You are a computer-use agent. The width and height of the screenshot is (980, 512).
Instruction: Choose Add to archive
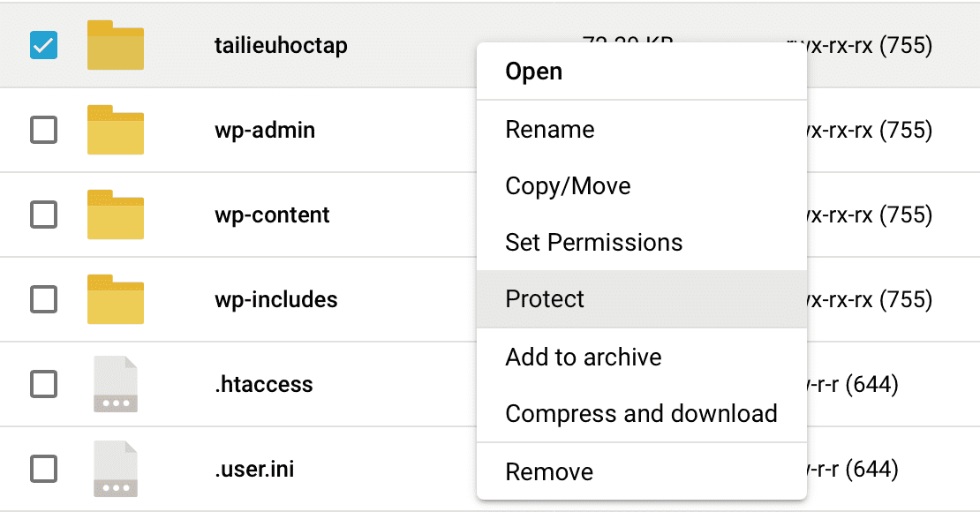click(x=583, y=357)
